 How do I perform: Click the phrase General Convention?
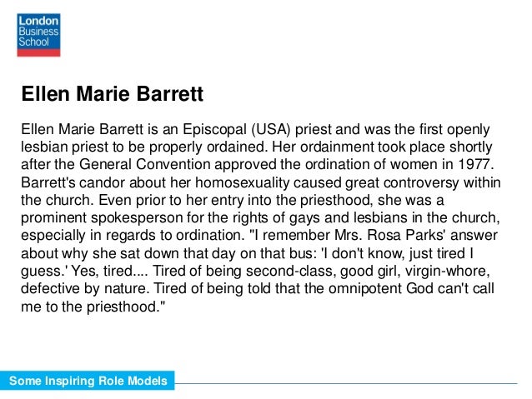coord(145,164)
